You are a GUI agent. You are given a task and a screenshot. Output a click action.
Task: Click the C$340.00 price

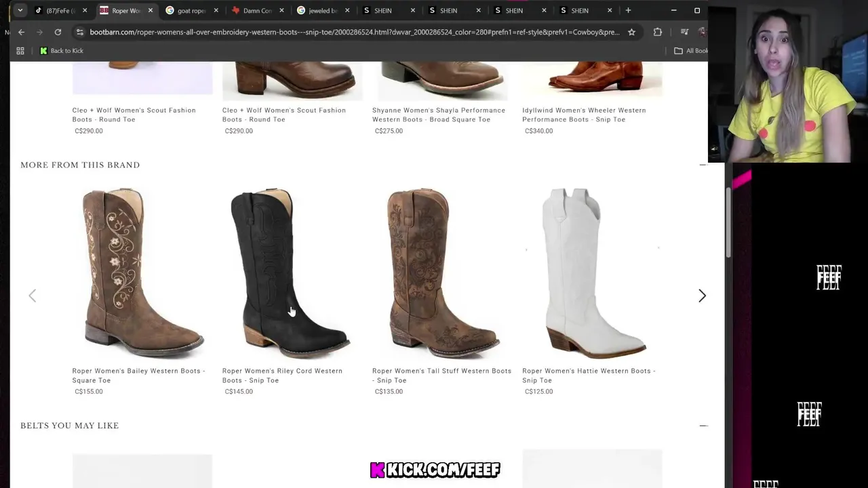538,131
